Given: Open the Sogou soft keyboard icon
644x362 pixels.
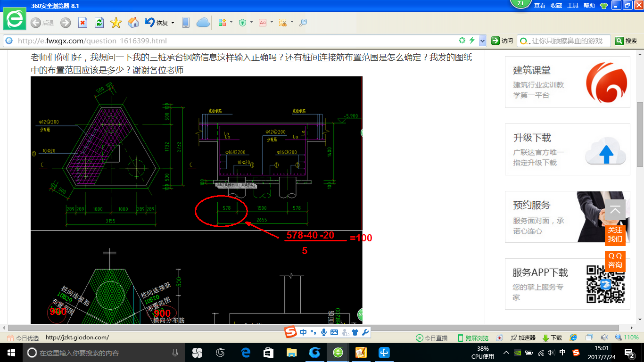Looking at the screenshot, I should pos(334,332).
